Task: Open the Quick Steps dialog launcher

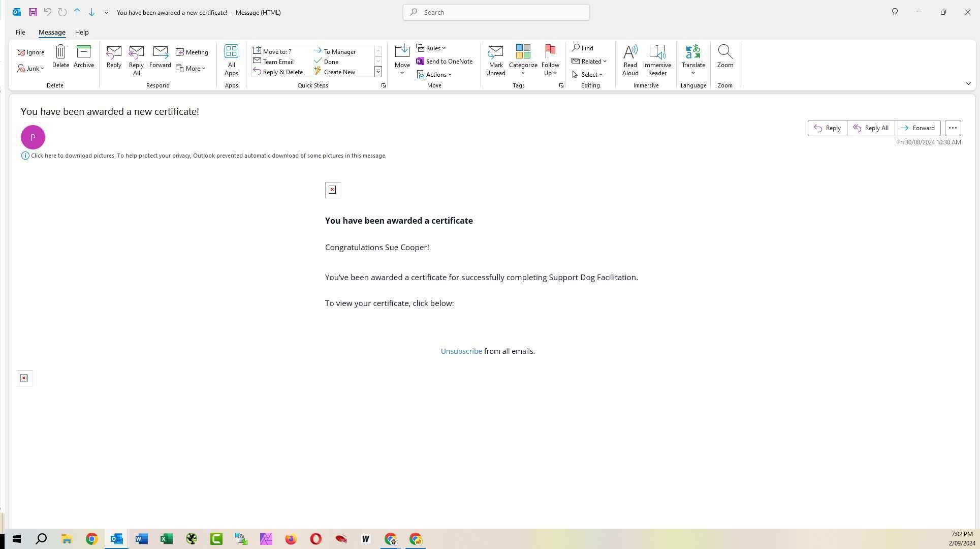Action: coord(384,85)
